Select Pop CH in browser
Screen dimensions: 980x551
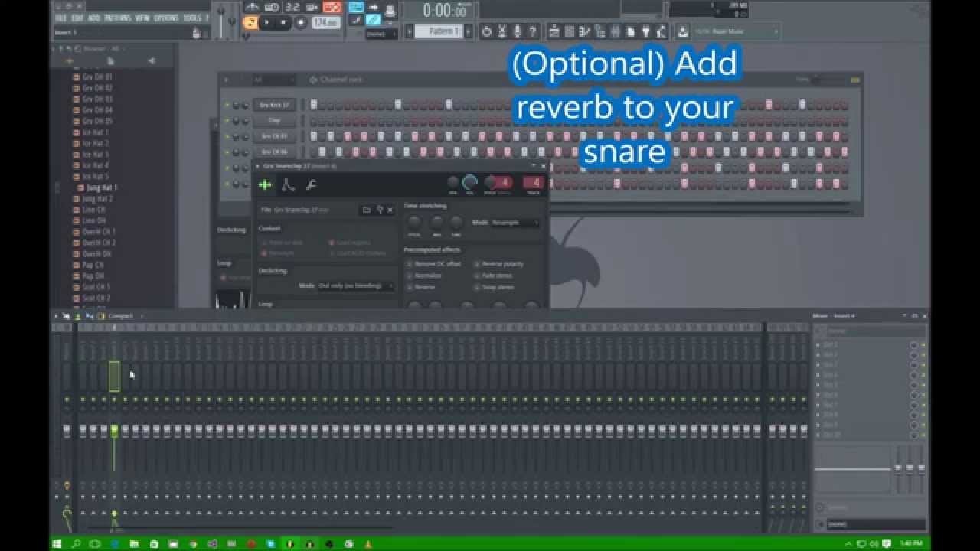pos(93,265)
